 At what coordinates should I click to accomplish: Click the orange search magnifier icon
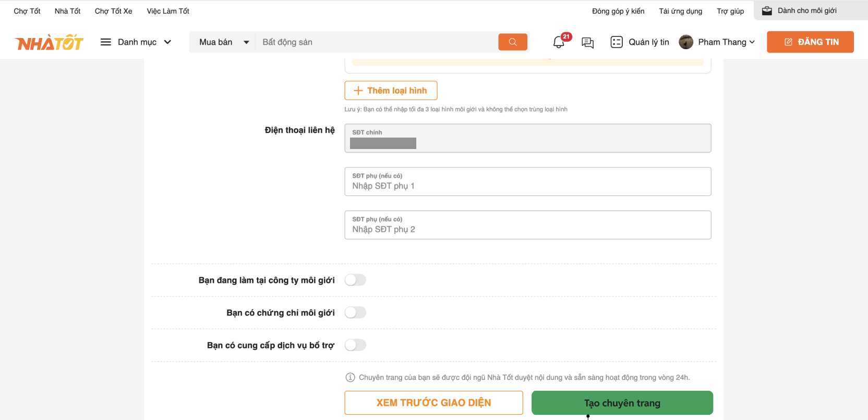point(512,42)
